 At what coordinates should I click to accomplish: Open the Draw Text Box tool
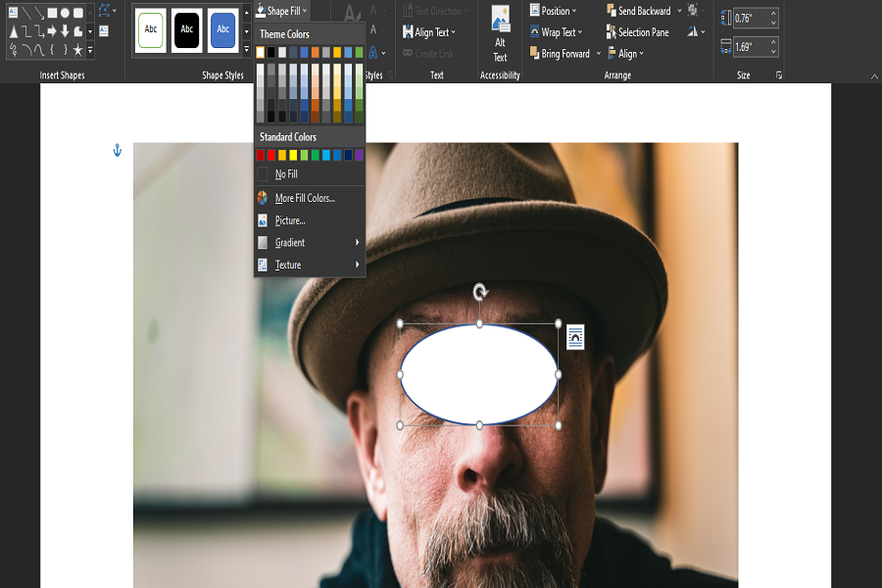102,30
